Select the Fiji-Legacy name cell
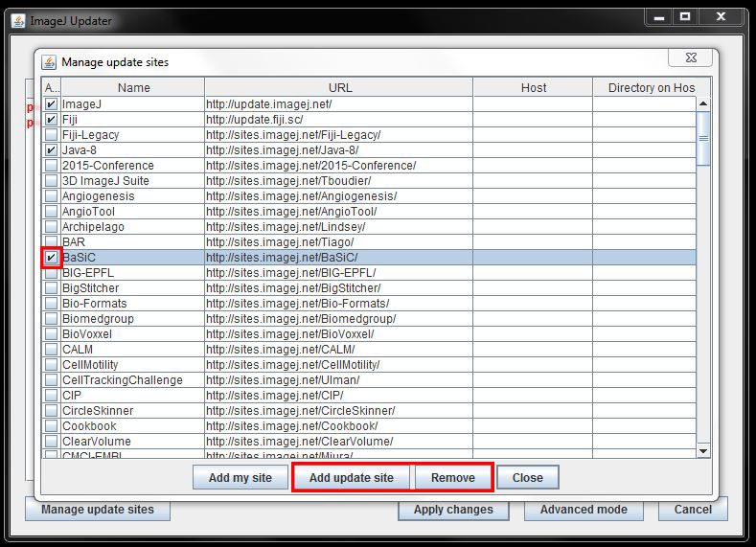The image size is (756, 547). pyautogui.click(x=132, y=134)
